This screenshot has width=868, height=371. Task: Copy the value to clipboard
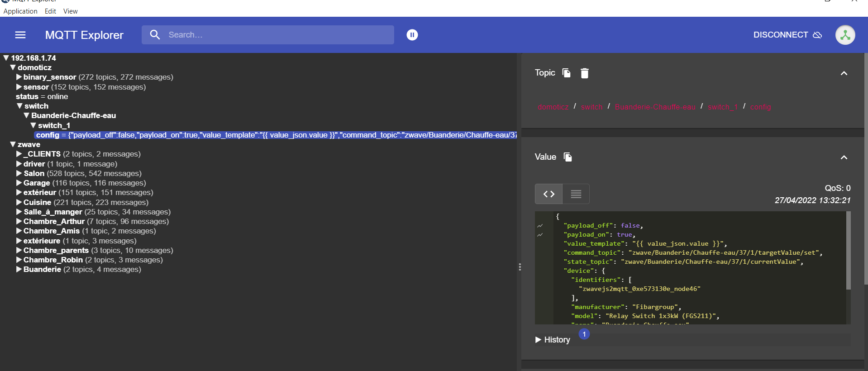(x=568, y=157)
